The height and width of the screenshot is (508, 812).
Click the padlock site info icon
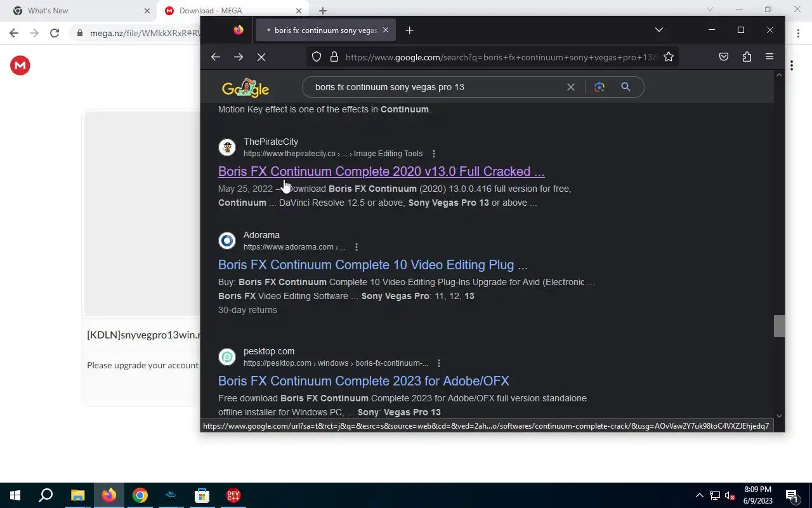[334, 57]
